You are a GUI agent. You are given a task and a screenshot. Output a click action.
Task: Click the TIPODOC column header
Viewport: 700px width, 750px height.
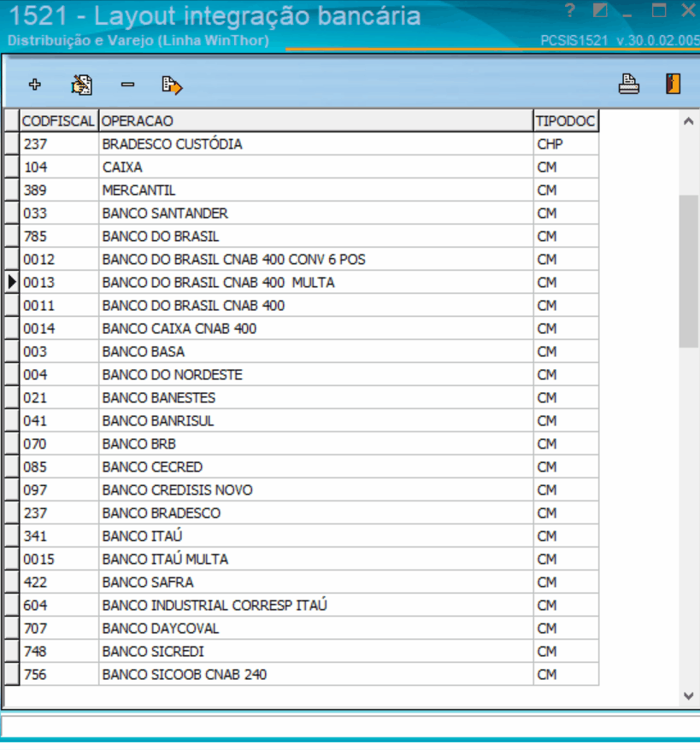pyautogui.click(x=566, y=120)
